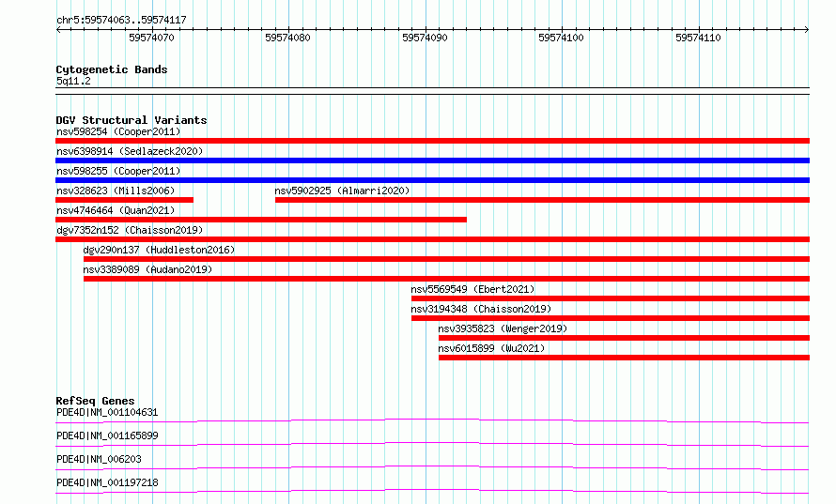Screen dimensions: 836x504
Task: Click the red bar under nsv3194348
Action: coord(611,318)
